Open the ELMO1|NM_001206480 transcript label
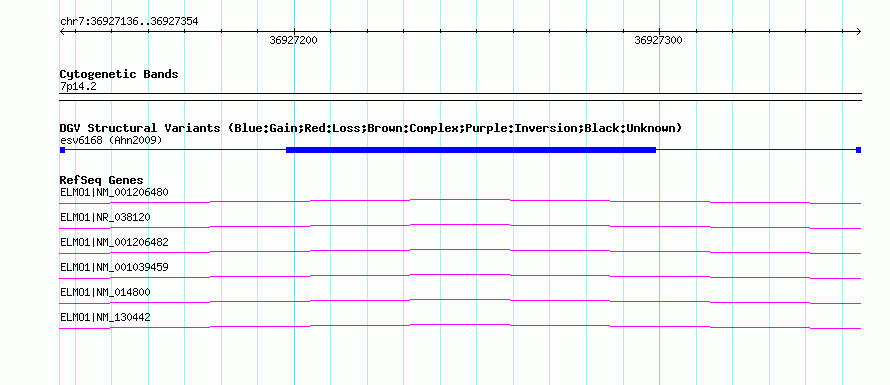 [114, 192]
